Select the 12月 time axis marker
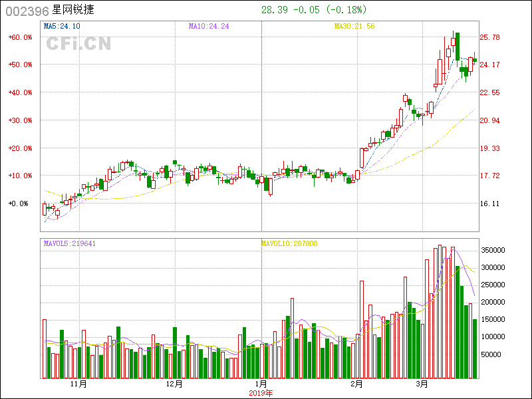532x399 pixels. (174, 384)
